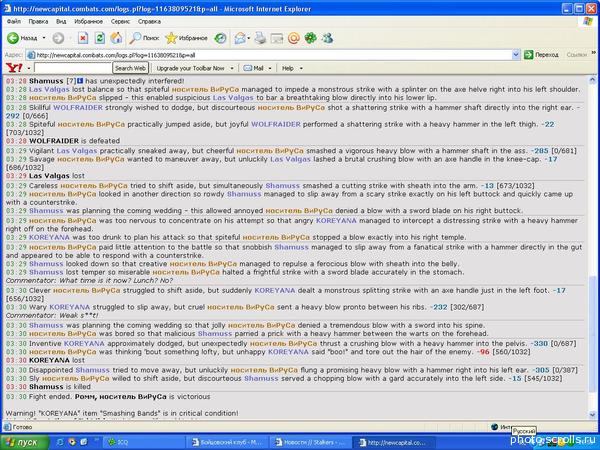Stop page loading with red X icon

83,38
